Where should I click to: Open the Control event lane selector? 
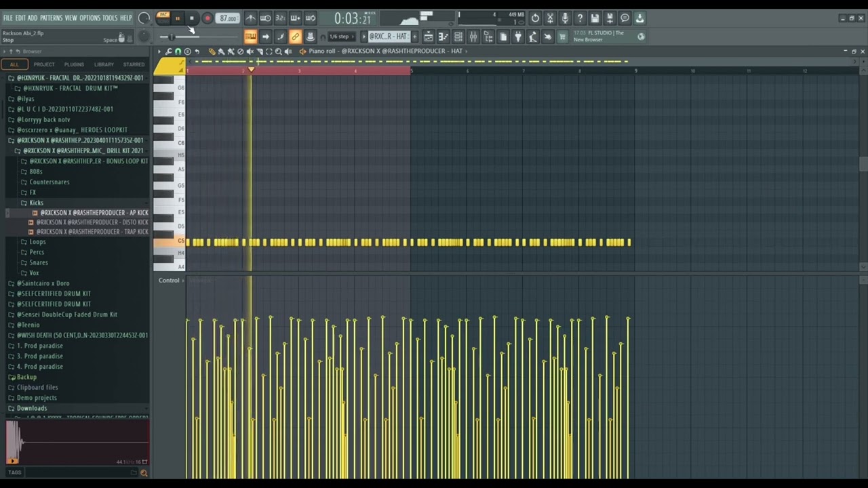pos(171,280)
